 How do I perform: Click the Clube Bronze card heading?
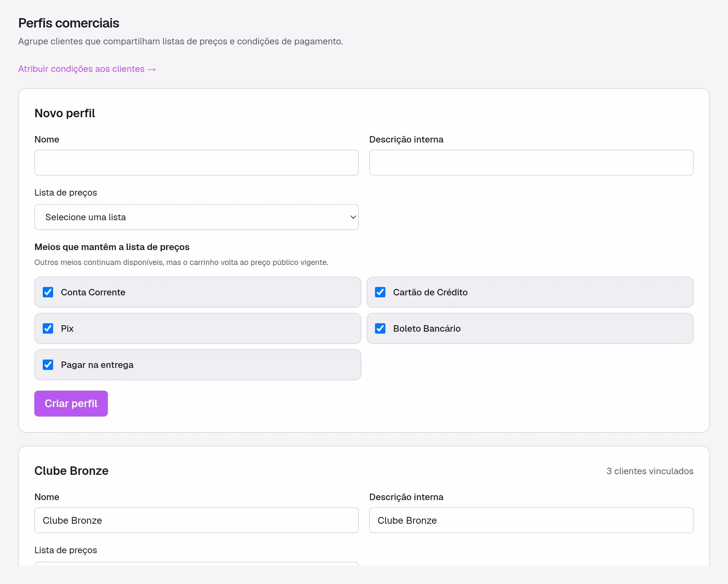72,471
